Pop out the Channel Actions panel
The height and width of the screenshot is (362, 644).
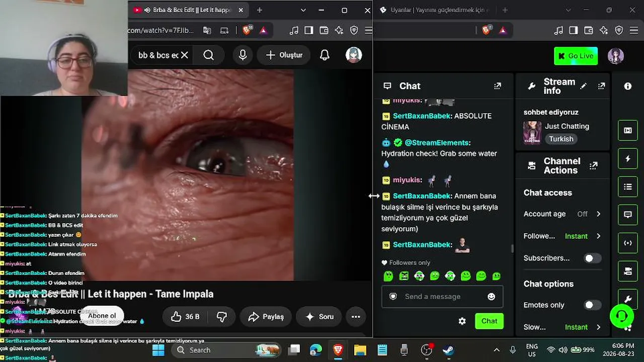[593, 165]
